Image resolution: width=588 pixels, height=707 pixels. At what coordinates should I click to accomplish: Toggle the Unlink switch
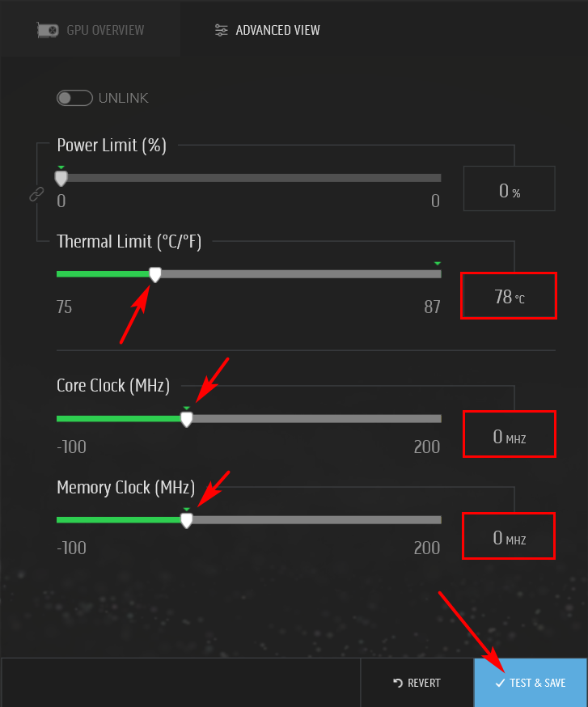coord(74,98)
